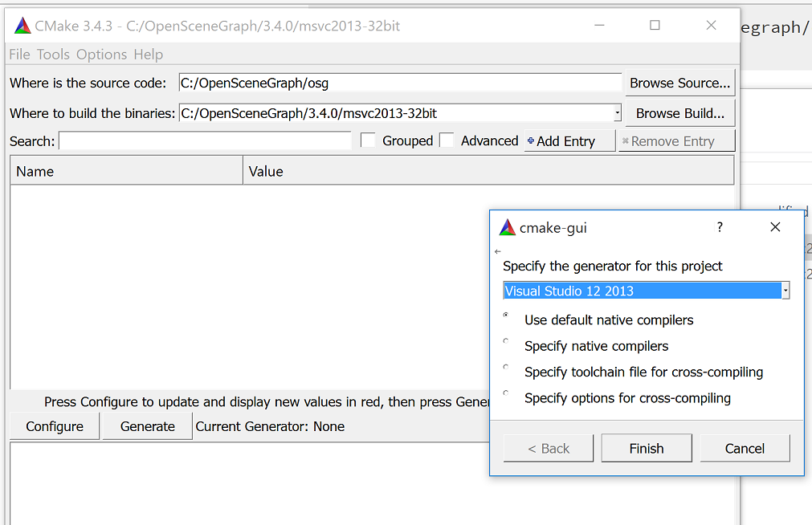Close the cmake-gui dialog
Viewport: 812px width, 525px height.
tap(775, 226)
